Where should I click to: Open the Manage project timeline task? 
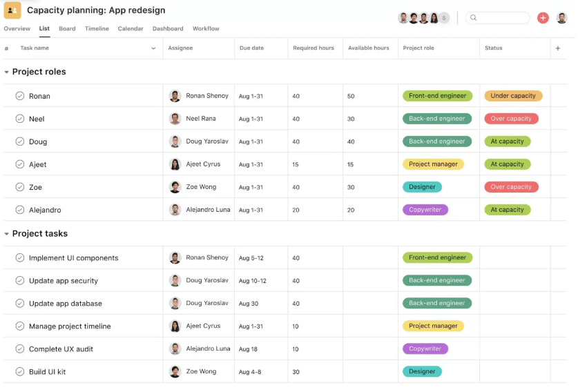(70, 326)
